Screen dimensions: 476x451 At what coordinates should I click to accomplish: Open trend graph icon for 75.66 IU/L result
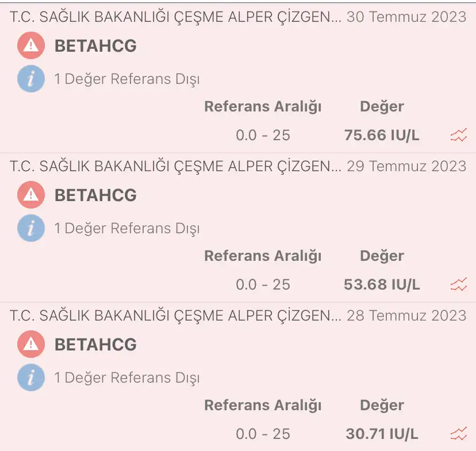pyautogui.click(x=459, y=136)
